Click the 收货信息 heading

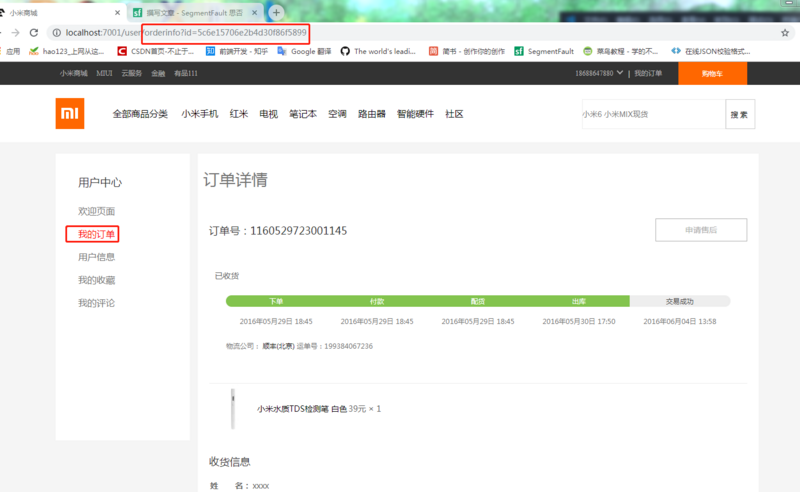(x=230, y=462)
